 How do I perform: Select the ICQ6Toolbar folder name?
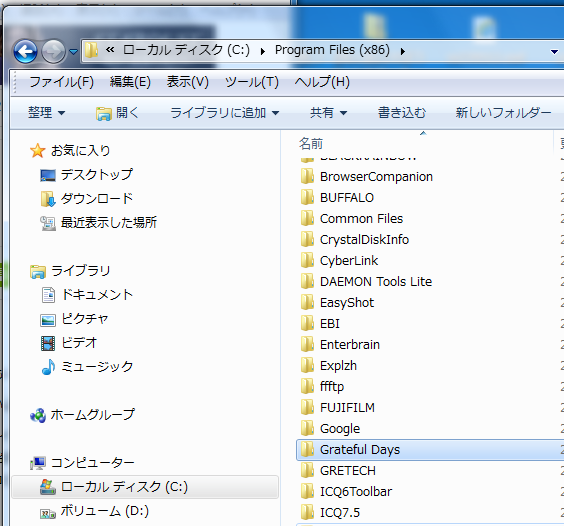tap(356, 491)
